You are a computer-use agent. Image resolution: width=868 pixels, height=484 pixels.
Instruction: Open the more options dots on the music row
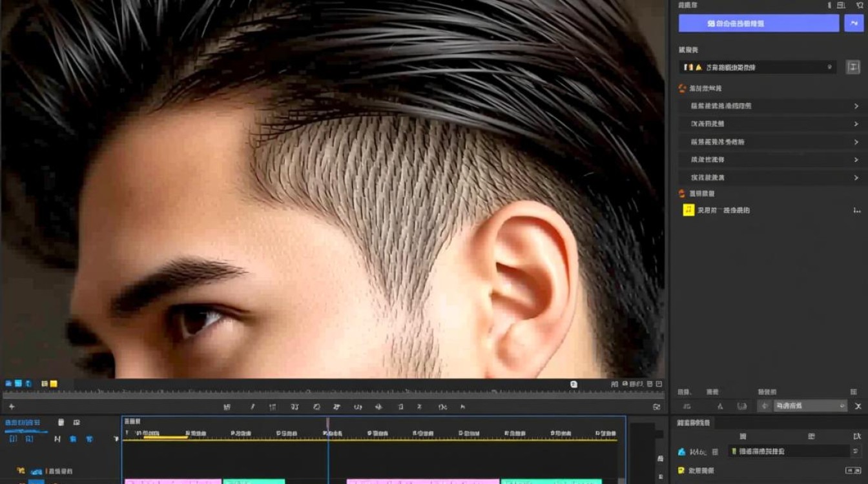pyautogui.click(x=857, y=210)
